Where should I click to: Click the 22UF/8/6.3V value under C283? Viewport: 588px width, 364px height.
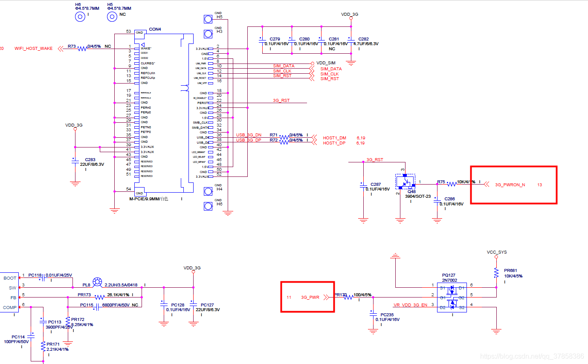(92, 164)
